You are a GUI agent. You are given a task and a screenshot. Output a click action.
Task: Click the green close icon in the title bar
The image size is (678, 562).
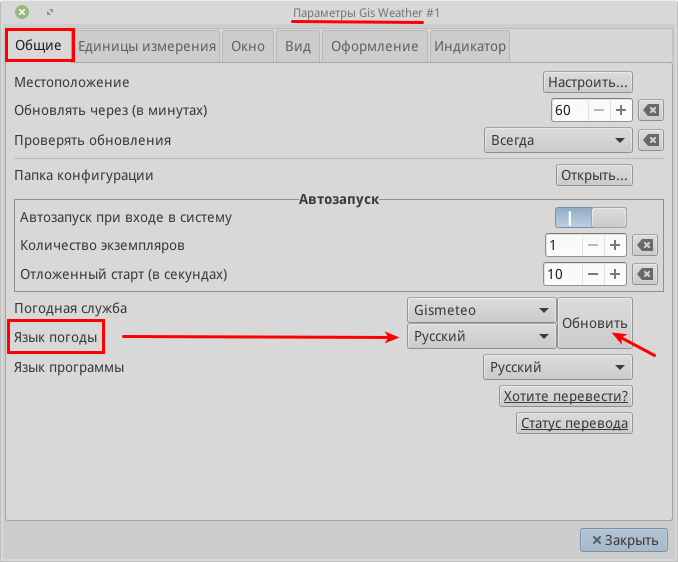pyautogui.click(x=22, y=12)
